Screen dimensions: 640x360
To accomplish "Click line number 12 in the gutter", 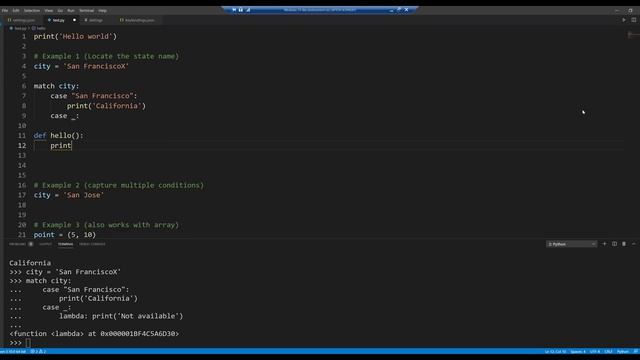I will (x=22, y=146).
